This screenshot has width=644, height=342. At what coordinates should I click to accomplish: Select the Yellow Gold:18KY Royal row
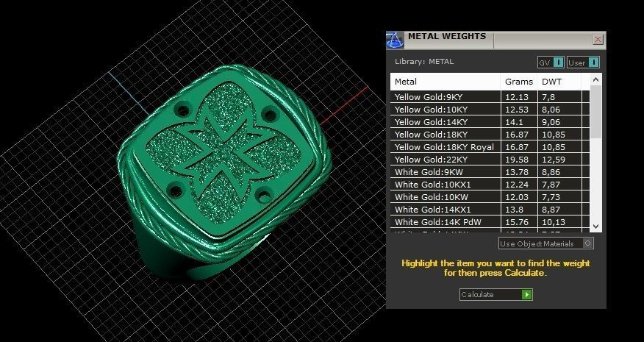[x=490, y=147]
